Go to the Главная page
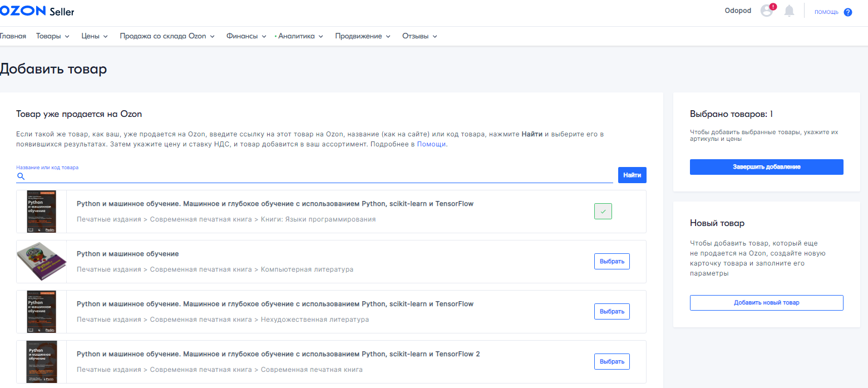Viewport: 868px width, 388px height. coord(13,36)
